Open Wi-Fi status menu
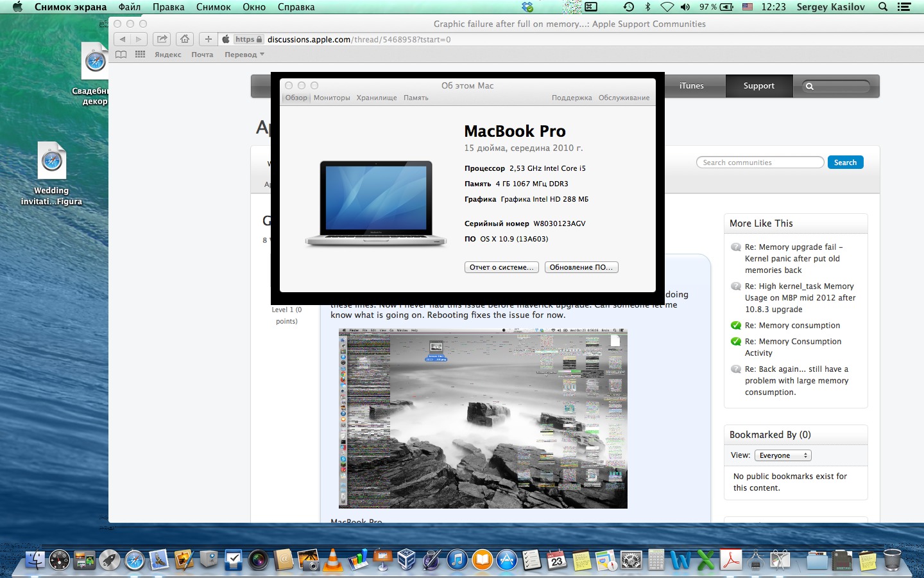Image resolution: width=924 pixels, height=578 pixels. pos(667,7)
